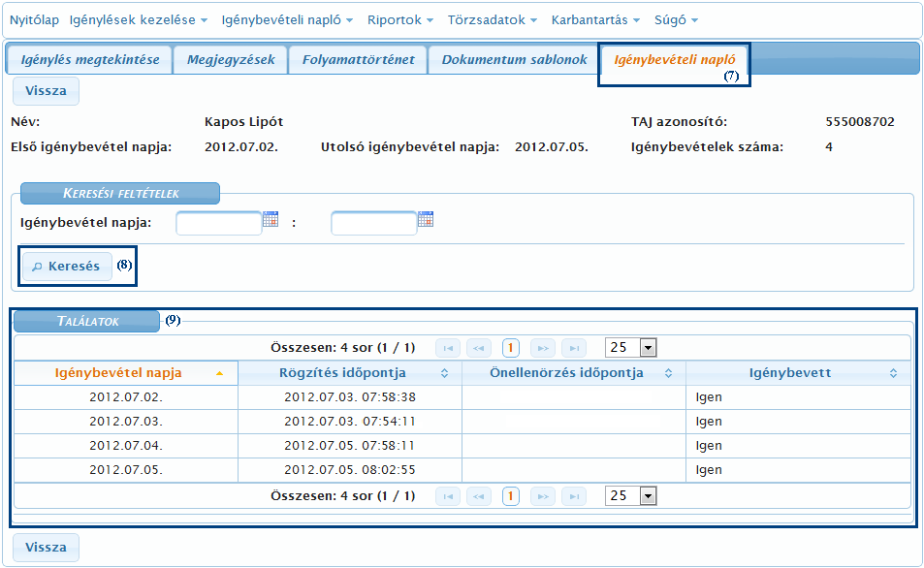Select the row dated 2012.07.03.
Screen dimensions: 924x568
[x=462, y=422]
